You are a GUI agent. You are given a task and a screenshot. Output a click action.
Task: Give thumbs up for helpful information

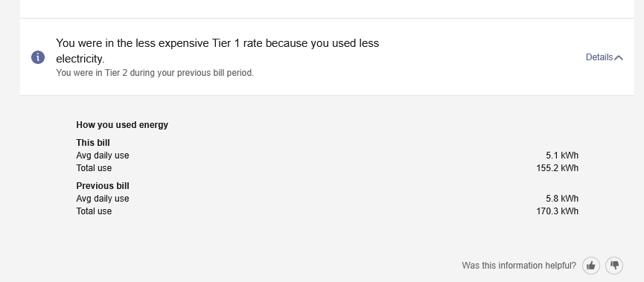point(591,266)
